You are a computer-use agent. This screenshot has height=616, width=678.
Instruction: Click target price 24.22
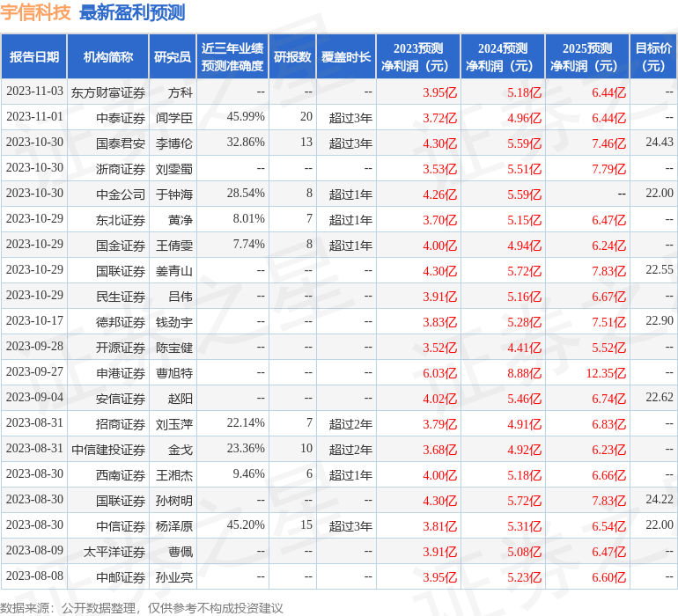660,499
